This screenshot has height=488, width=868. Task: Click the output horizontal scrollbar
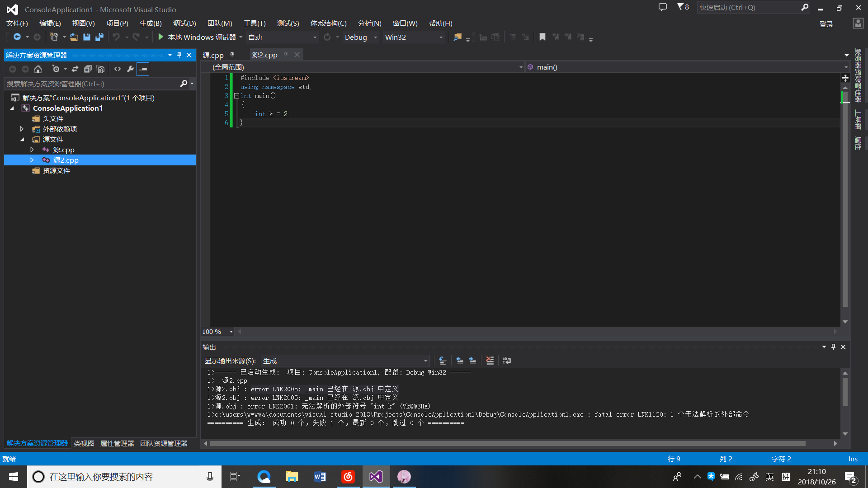coord(506,443)
